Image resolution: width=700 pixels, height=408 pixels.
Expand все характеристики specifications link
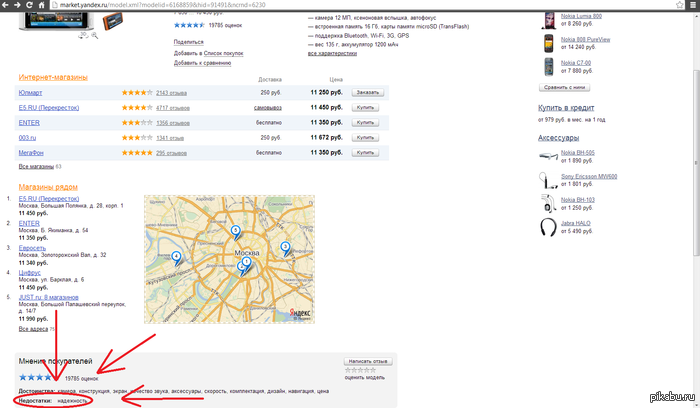[330, 52]
